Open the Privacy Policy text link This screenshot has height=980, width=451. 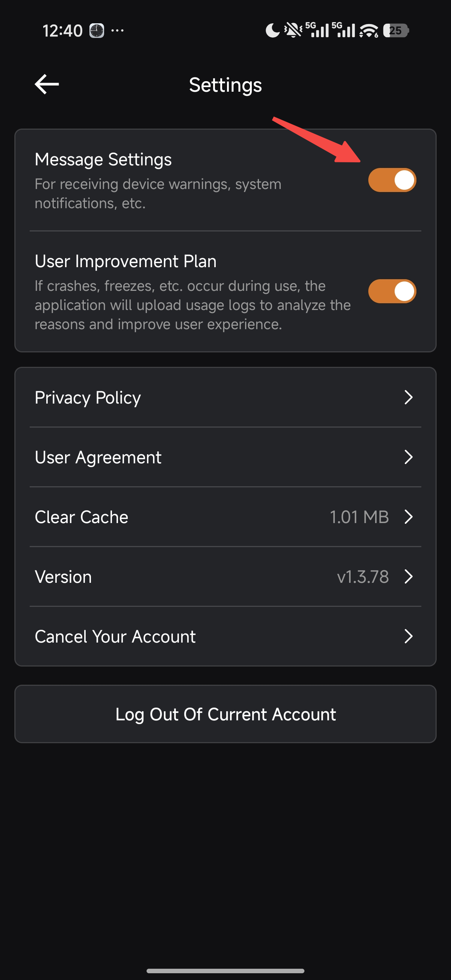[88, 398]
